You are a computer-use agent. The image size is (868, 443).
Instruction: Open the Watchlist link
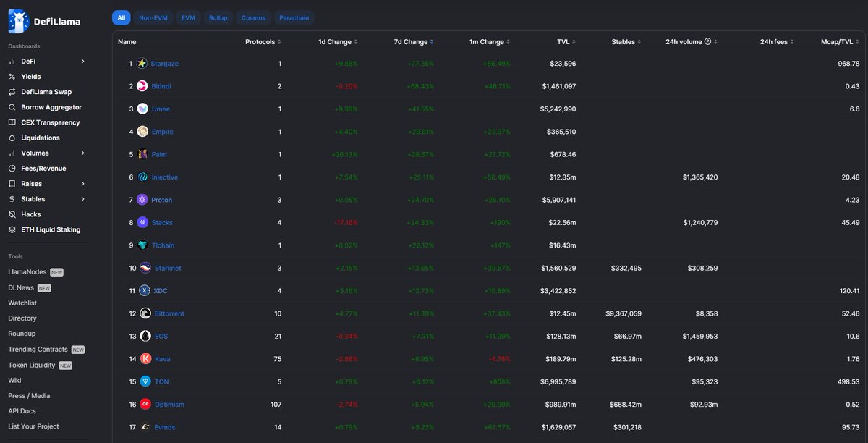click(x=22, y=303)
